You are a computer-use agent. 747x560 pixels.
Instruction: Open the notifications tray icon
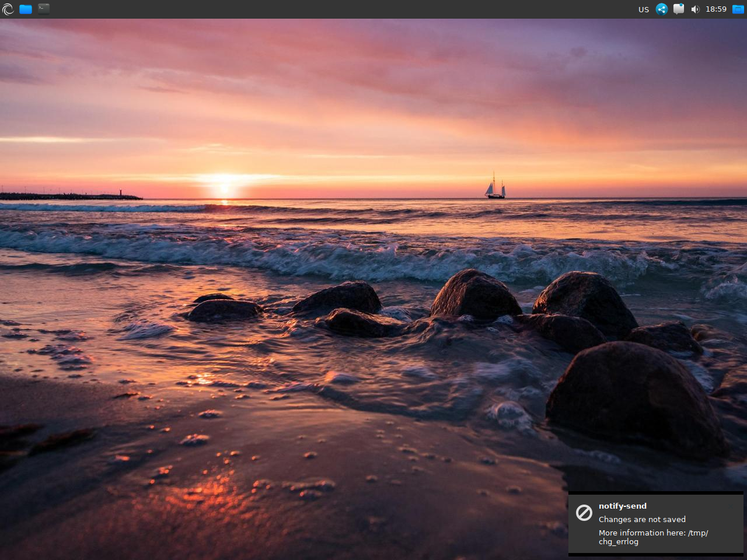(x=678, y=9)
